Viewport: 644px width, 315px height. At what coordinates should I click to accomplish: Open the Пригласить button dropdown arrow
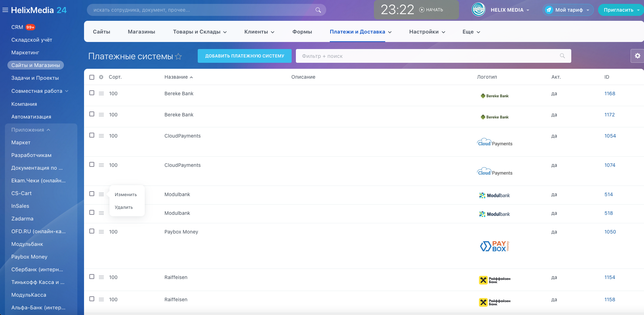[x=638, y=10]
